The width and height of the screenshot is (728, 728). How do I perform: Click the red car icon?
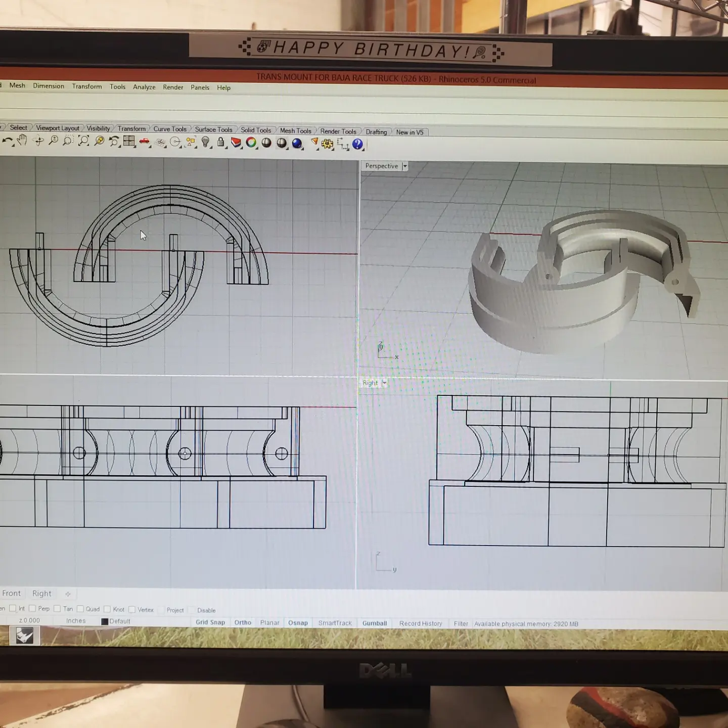click(x=145, y=142)
